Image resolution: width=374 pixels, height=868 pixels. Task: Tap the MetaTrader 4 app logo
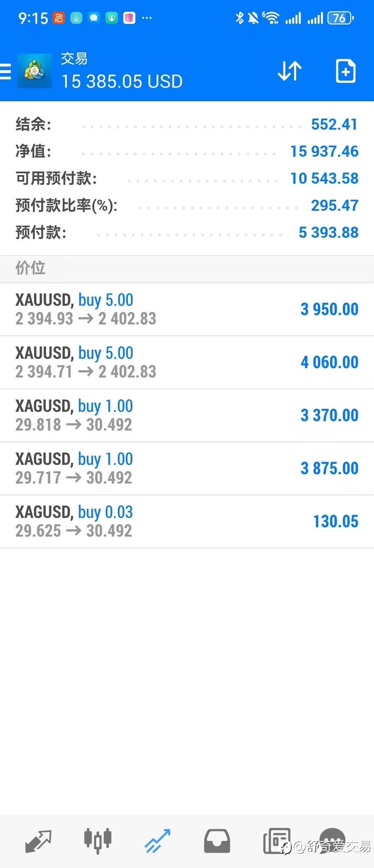coord(34,71)
